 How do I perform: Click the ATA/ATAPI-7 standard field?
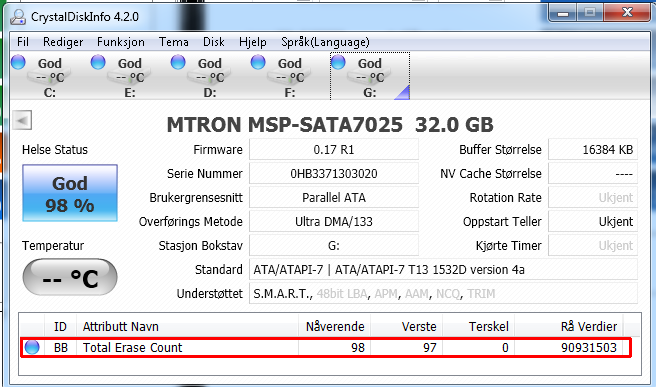443,269
